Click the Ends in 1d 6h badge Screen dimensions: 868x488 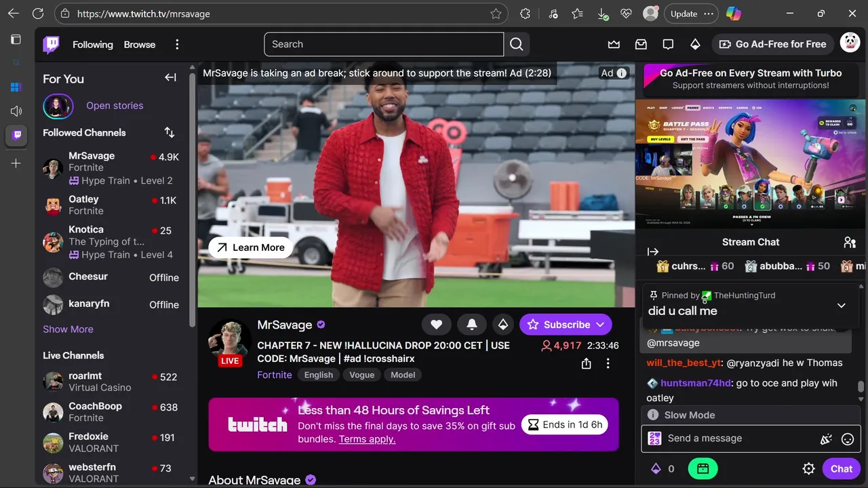pos(566,425)
